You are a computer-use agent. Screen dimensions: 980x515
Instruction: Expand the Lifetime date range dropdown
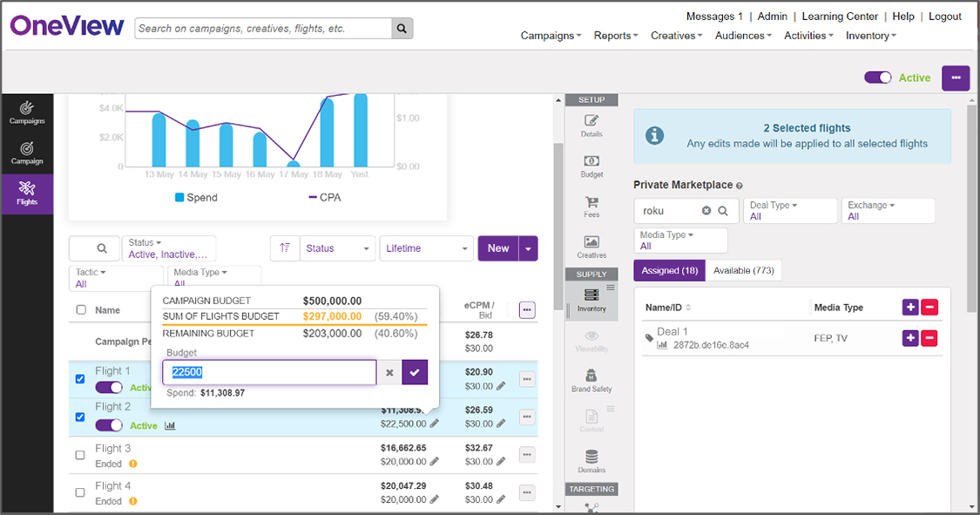point(426,248)
